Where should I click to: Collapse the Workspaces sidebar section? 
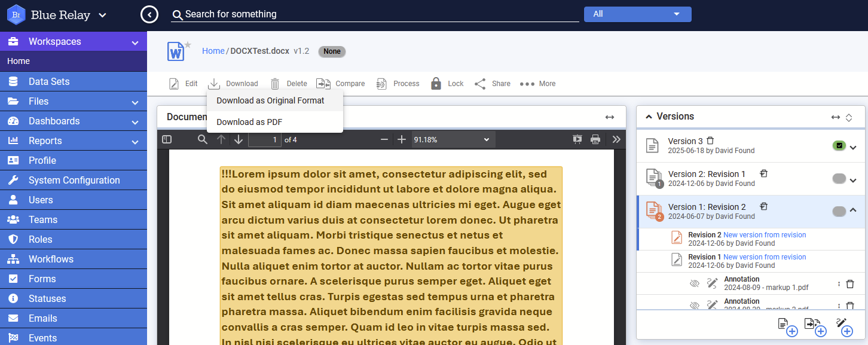pyautogui.click(x=135, y=43)
